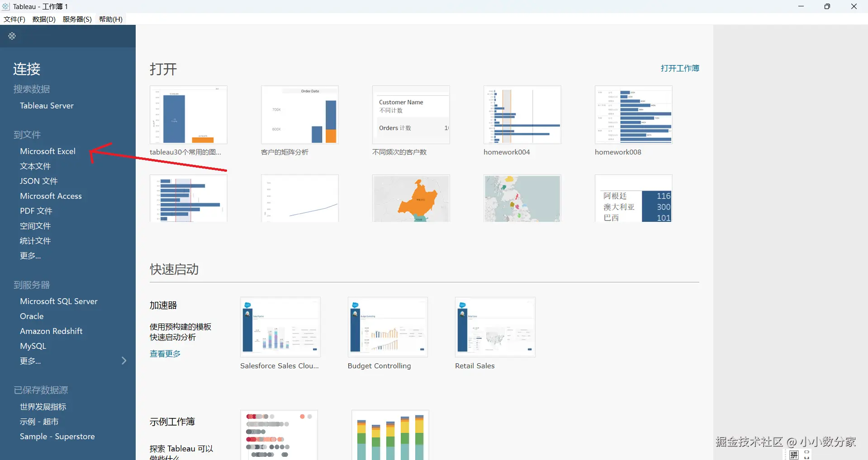This screenshot has height=460, width=868.
Task: Open homework004 workbook thumbnail
Action: [522, 115]
